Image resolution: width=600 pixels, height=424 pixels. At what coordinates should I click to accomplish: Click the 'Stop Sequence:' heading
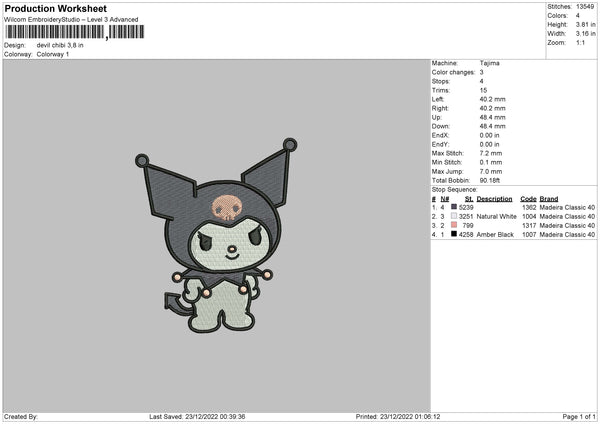(455, 189)
